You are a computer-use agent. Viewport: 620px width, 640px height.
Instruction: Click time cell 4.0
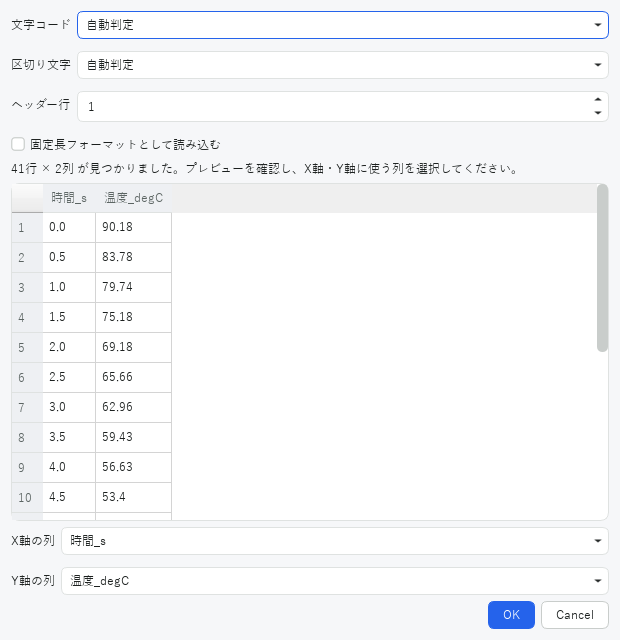(69, 467)
